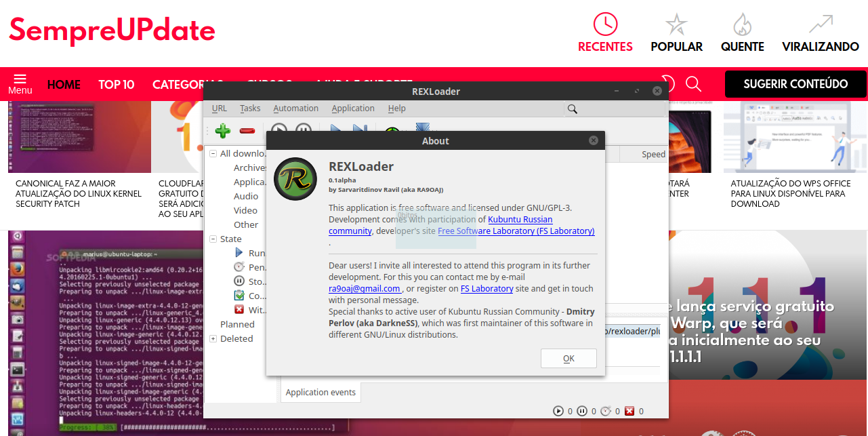
Task: Click the red error counter in status bar
Action: click(629, 411)
